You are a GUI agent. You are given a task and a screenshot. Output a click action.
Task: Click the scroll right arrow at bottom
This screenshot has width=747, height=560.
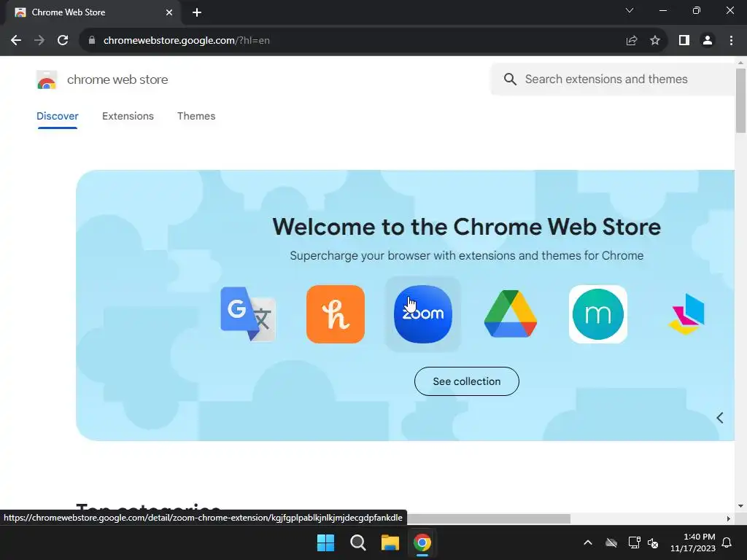click(729, 518)
